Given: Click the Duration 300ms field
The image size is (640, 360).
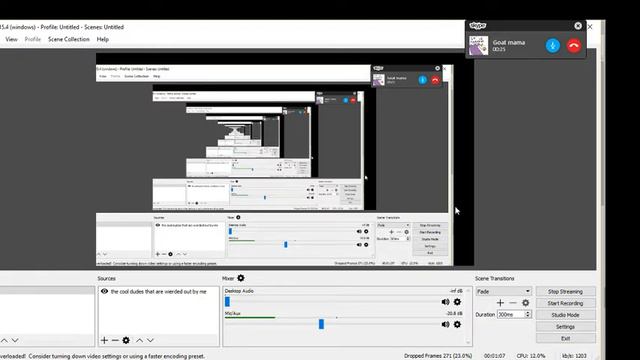Looking at the screenshot, I should 511,314.
